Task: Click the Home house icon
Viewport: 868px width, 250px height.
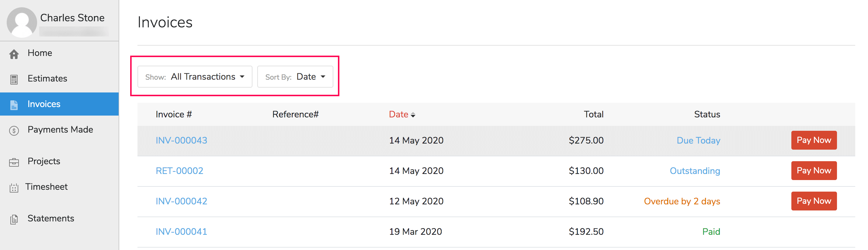Action: pyautogui.click(x=14, y=54)
